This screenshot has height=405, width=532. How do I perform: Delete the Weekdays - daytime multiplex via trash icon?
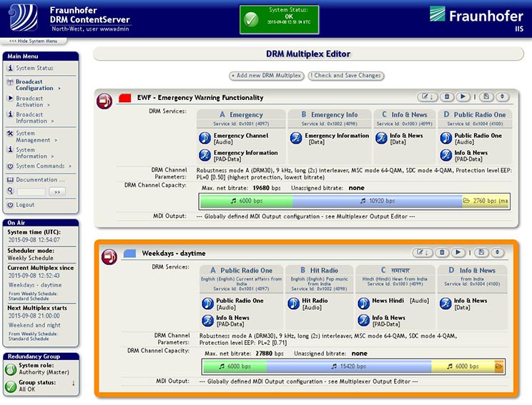click(442, 252)
